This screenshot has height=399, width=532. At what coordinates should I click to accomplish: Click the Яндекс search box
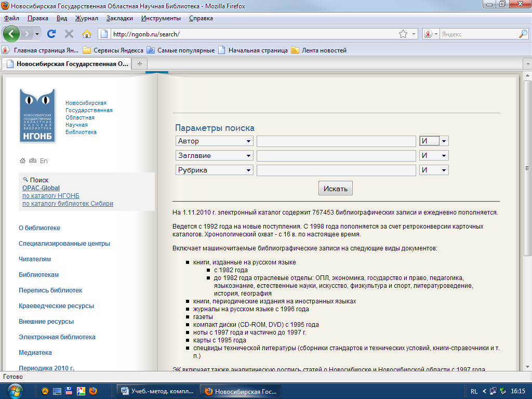[479, 34]
